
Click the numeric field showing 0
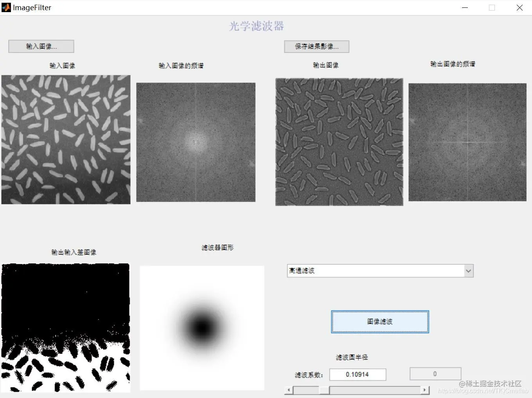click(x=435, y=373)
